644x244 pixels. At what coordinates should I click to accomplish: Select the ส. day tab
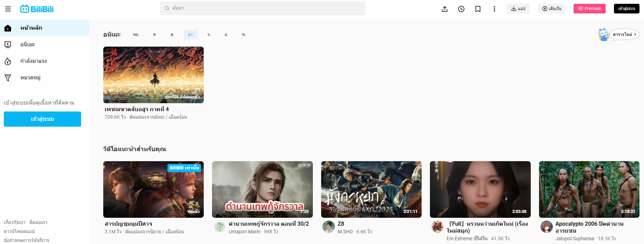click(x=172, y=35)
